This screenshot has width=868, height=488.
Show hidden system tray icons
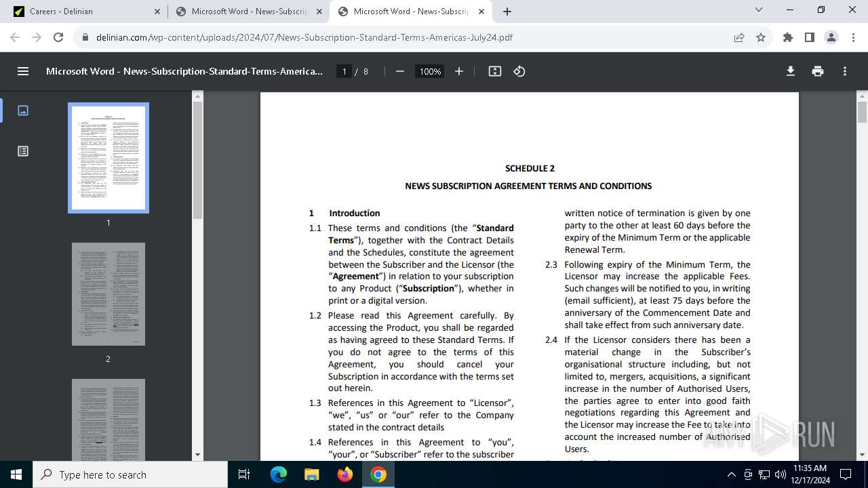pyautogui.click(x=731, y=474)
